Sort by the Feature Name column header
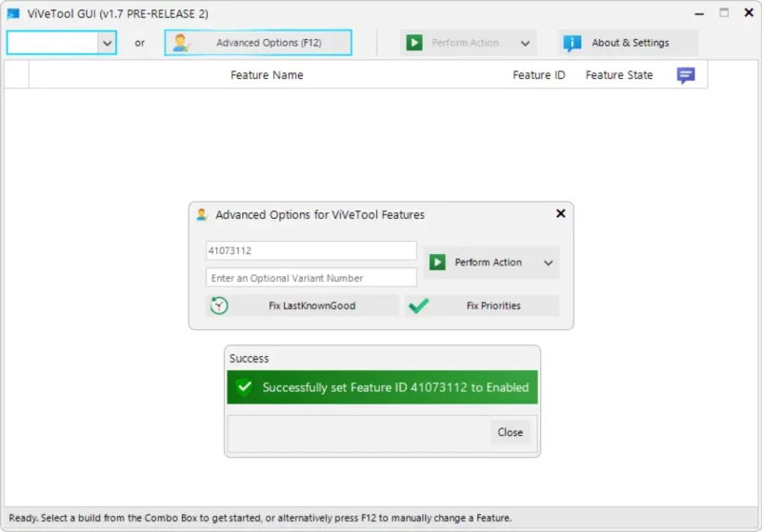Screen dimensions: 762x532 (x=267, y=75)
